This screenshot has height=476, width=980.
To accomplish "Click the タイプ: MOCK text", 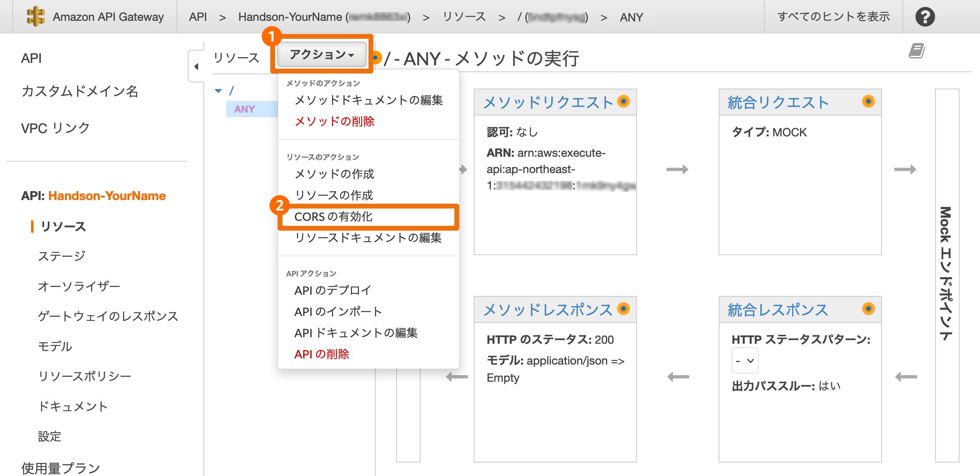I will pos(769,132).
